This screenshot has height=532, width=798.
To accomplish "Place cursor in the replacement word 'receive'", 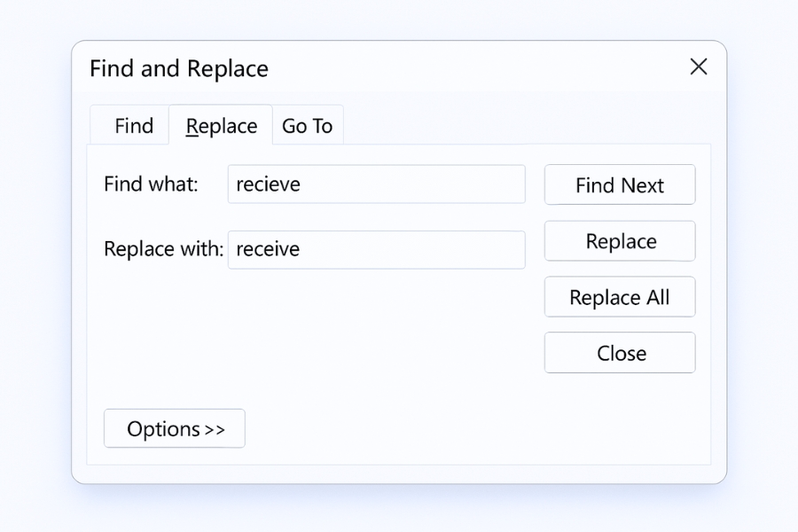I will [x=268, y=249].
